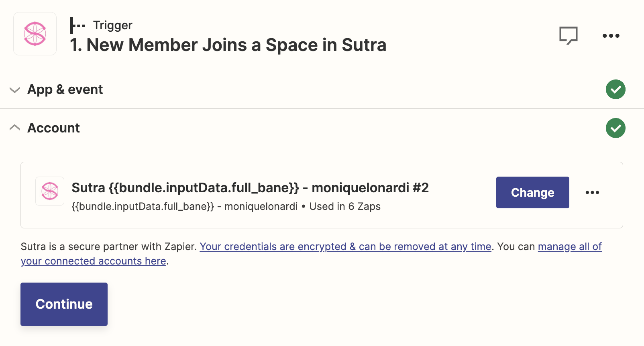
Task: Click the Trigger label above the title
Action: (x=112, y=25)
